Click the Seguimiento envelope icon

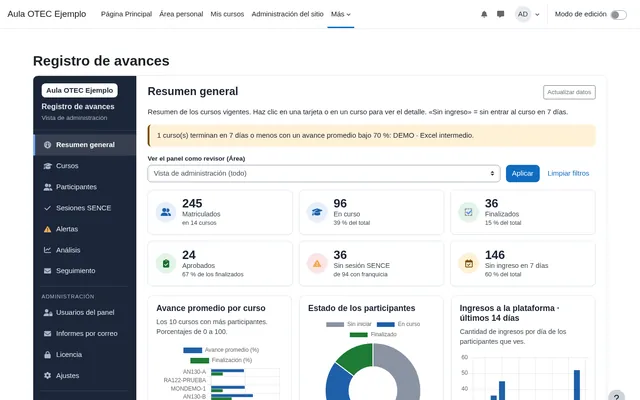(47, 271)
